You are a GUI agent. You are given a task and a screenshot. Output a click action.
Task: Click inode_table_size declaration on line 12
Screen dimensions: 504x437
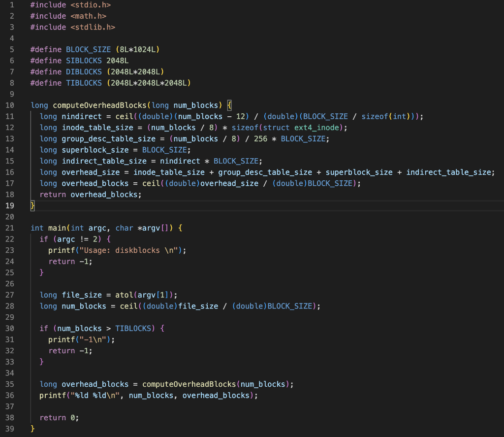[x=97, y=128]
